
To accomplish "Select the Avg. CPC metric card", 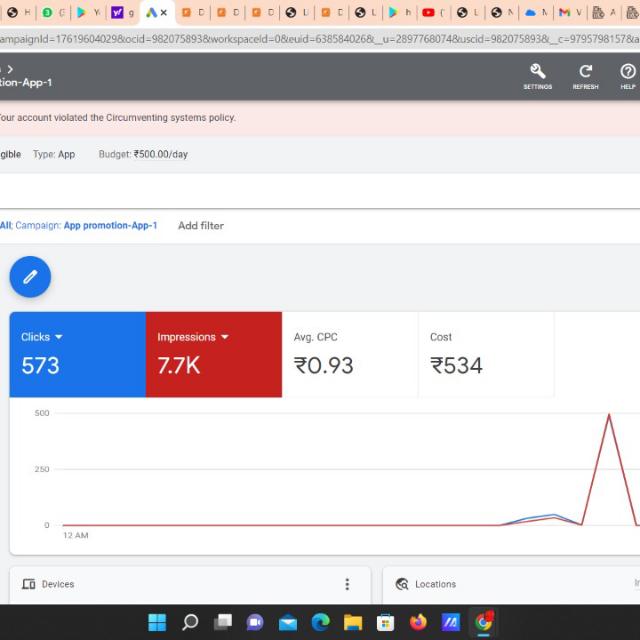I will click(350, 354).
